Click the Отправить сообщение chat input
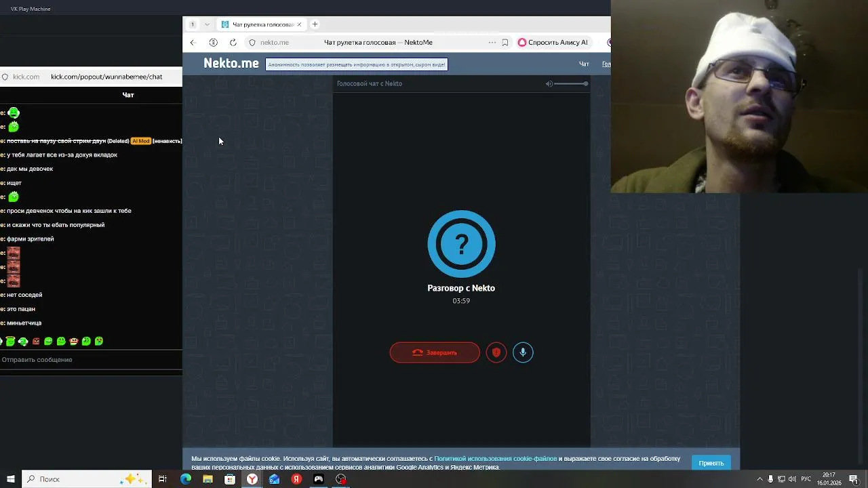The height and width of the screenshot is (488, 868). (x=91, y=360)
